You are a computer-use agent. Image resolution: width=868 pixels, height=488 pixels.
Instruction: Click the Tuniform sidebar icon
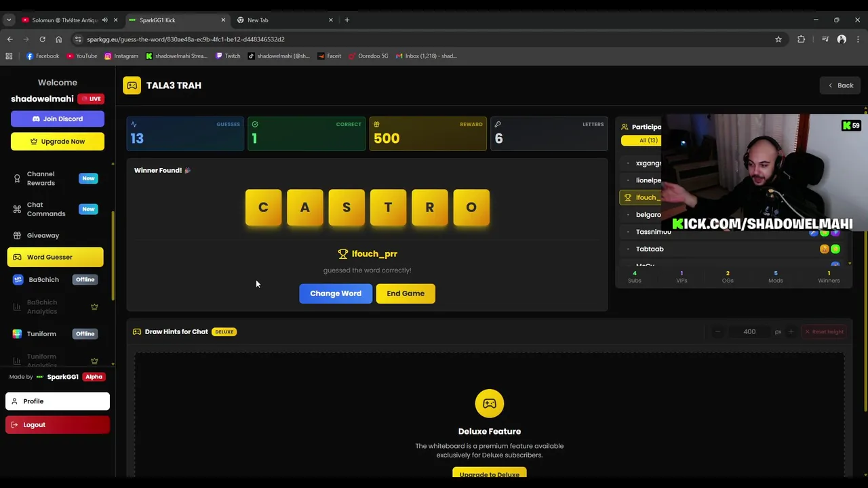[x=18, y=333]
